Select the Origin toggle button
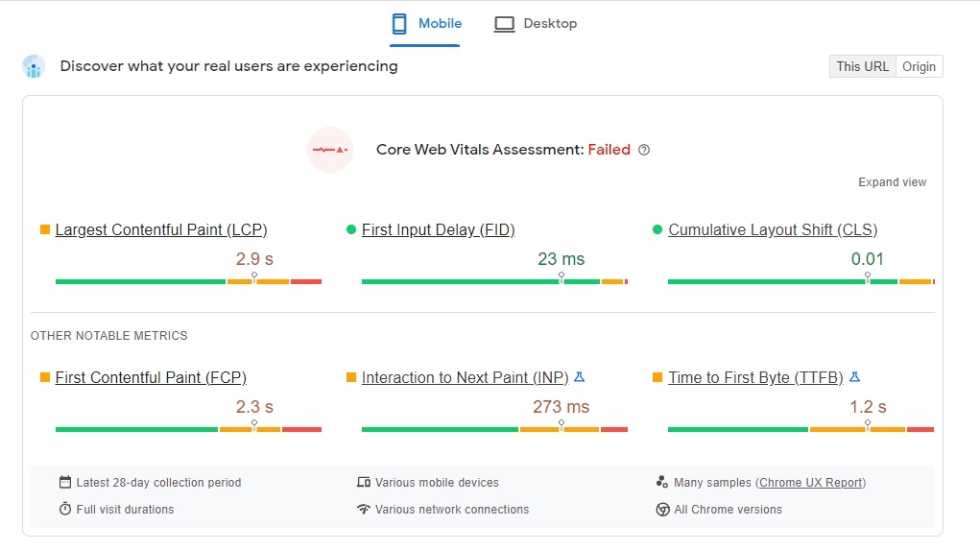This screenshot has height=550, width=980. (x=919, y=66)
